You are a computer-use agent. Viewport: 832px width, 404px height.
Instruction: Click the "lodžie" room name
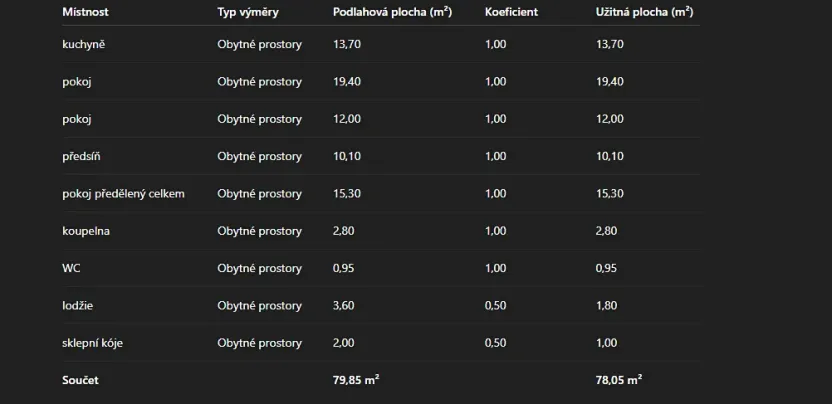(77, 305)
